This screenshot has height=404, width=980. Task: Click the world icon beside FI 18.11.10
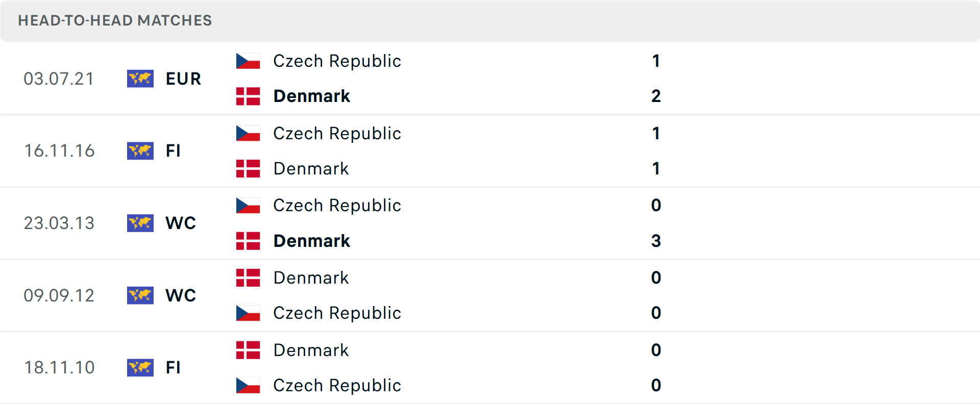pyautogui.click(x=140, y=368)
